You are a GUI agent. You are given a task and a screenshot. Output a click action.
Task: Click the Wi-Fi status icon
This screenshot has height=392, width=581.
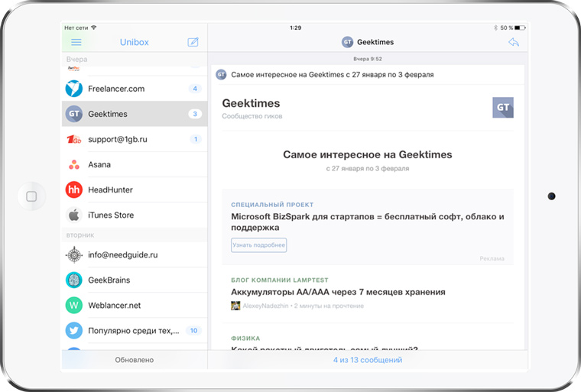pos(94,28)
